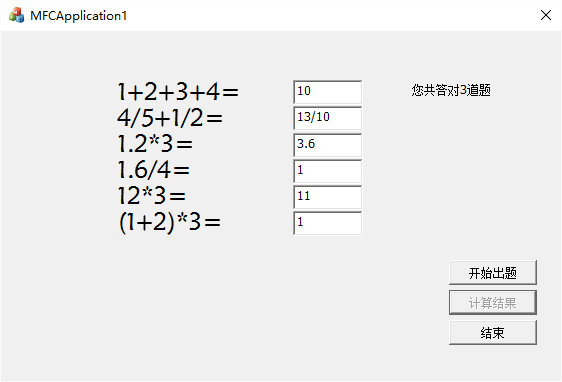
Task: Click the question label 12*3=
Action: pos(152,196)
